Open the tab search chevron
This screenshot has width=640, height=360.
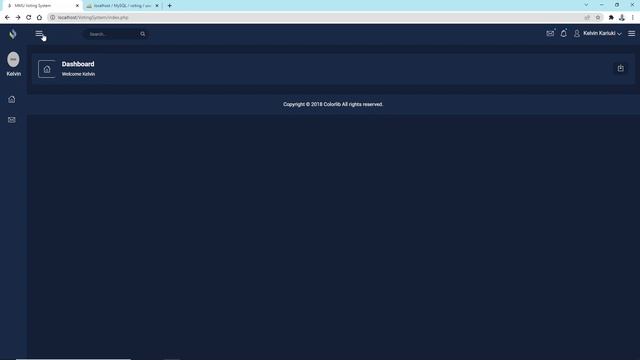click(586, 5)
